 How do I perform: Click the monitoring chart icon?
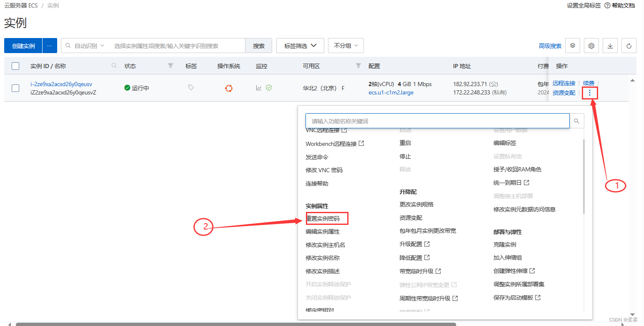[259, 88]
